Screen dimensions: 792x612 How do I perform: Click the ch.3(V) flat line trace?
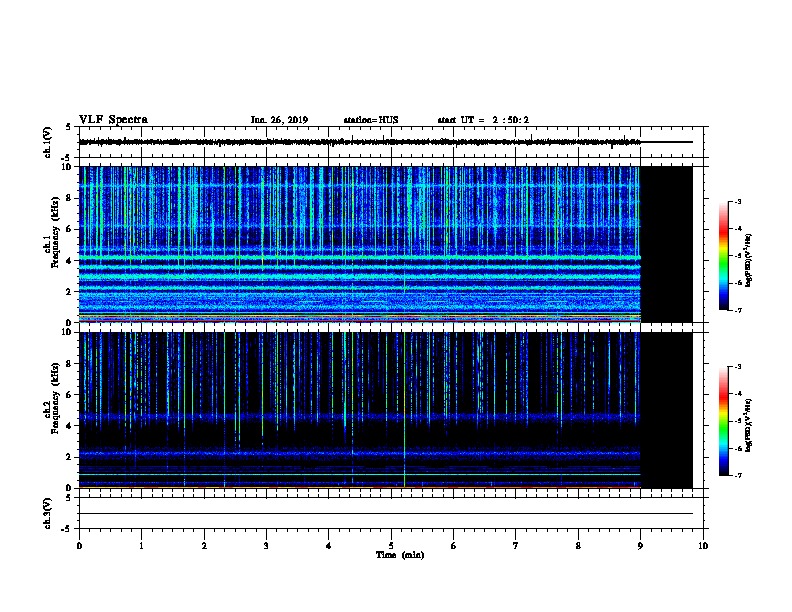[x=385, y=514]
